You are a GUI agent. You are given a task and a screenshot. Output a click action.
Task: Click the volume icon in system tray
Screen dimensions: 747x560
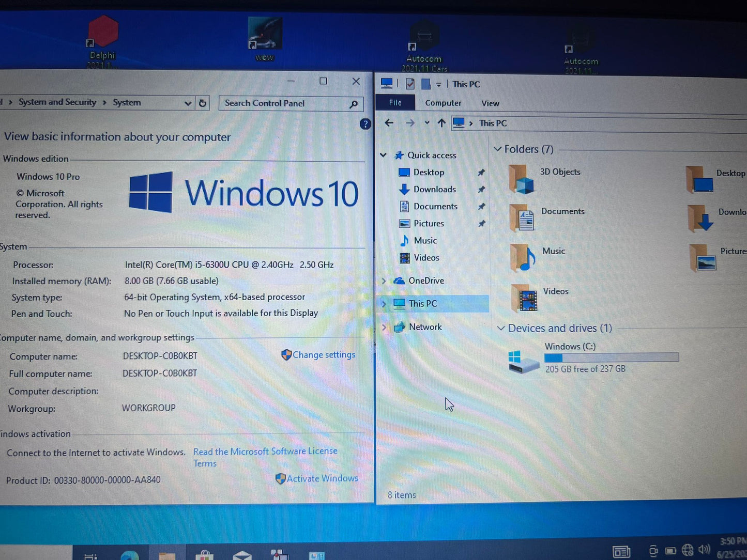pyautogui.click(x=704, y=550)
